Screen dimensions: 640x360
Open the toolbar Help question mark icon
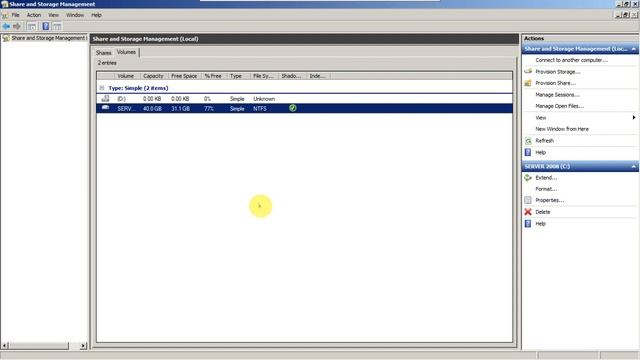[46, 27]
